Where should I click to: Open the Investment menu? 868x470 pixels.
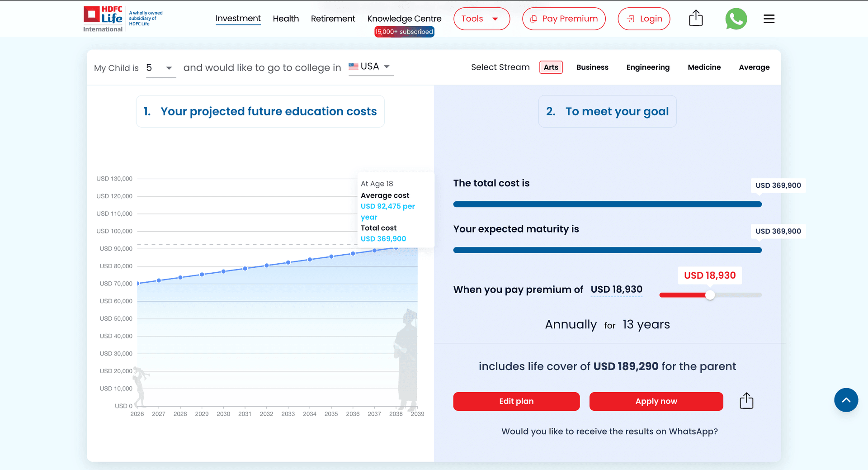coord(238,19)
